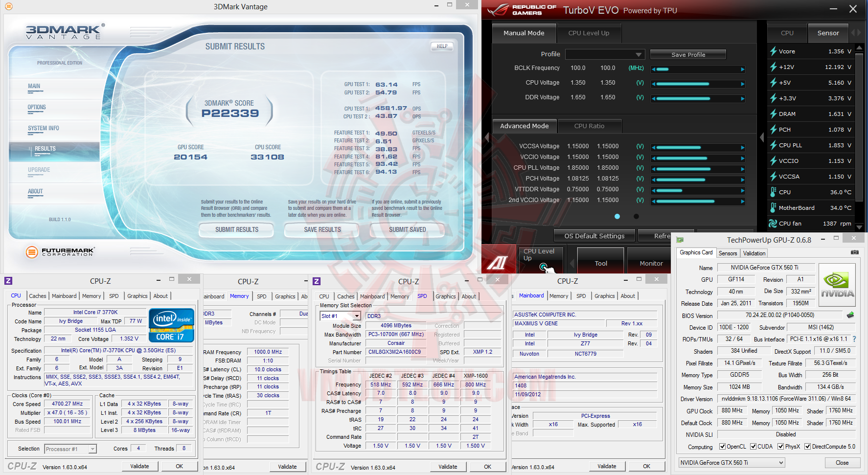Adjust the DDR Voltage slider
868x475 pixels.
pyautogui.click(x=698, y=99)
